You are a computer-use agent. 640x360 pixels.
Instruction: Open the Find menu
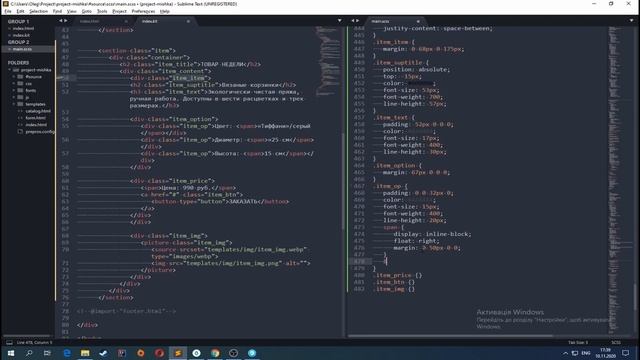click(57, 11)
